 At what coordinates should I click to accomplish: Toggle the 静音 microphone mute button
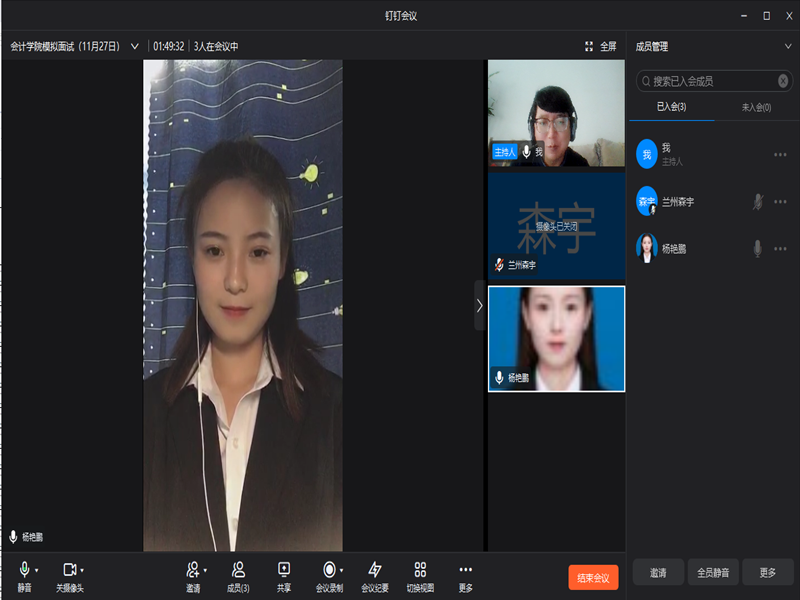tap(24, 570)
